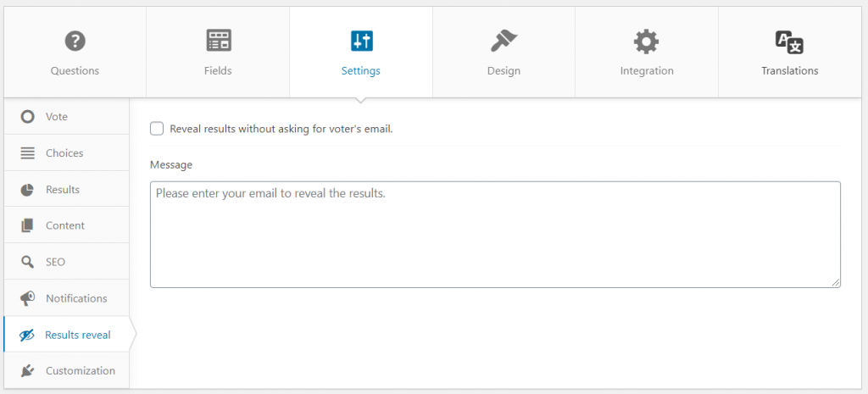This screenshot has height=394, width=868.
Task: Switch to the Design tab label
Action: [504, 71]
